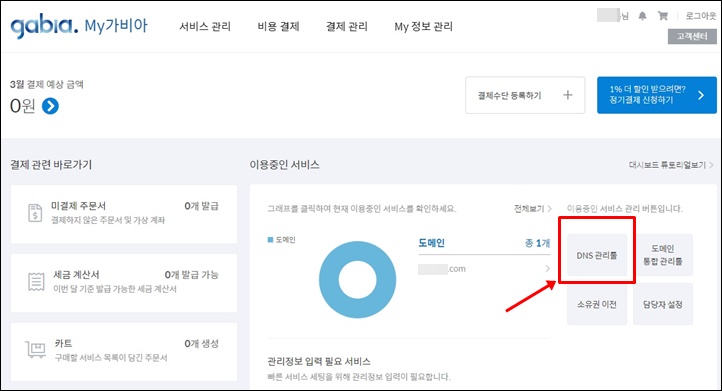
Task: Click the 로그아웃 link
Action: point(700,16)
